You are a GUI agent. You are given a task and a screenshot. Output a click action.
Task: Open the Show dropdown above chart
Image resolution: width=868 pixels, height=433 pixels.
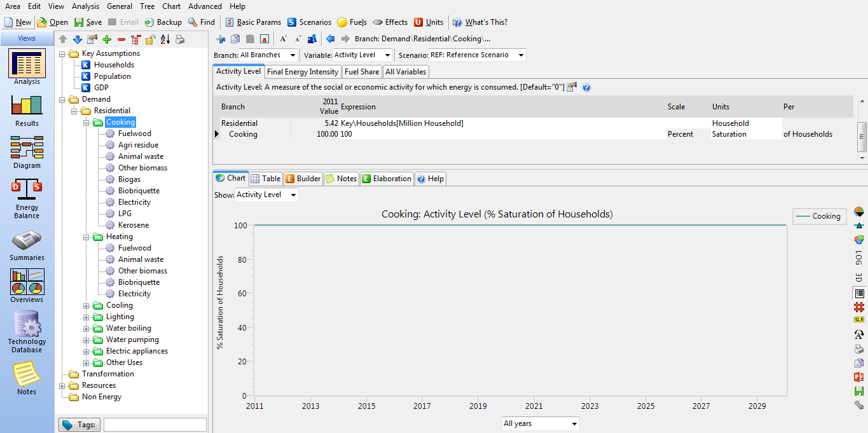[266, 195]
